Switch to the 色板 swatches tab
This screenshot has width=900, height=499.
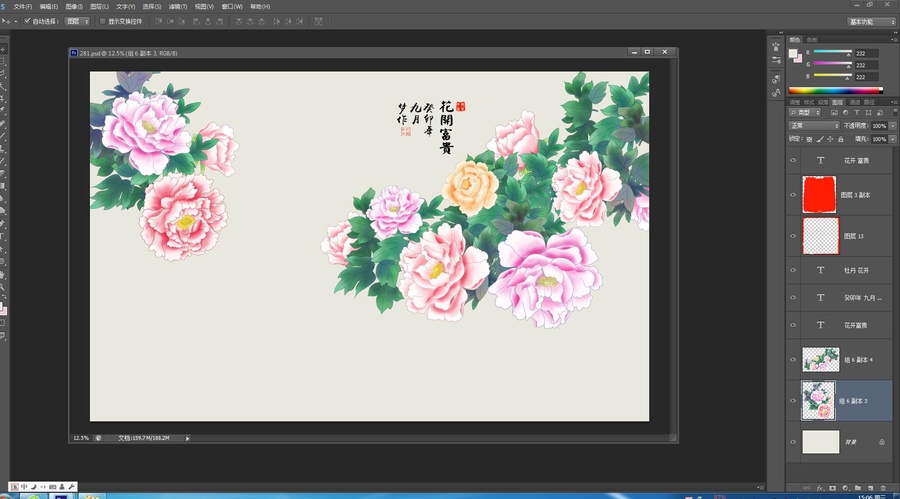[x=812, y=40]
